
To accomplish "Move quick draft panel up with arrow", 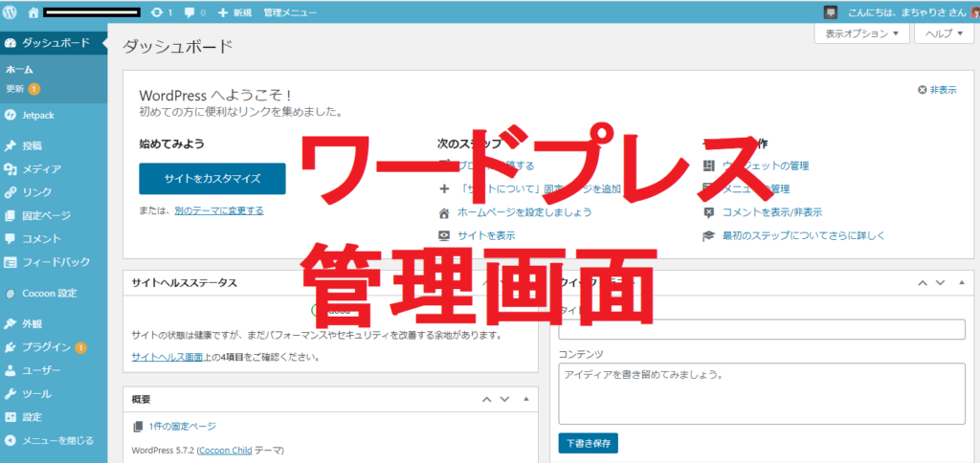I will coord(923,282).
